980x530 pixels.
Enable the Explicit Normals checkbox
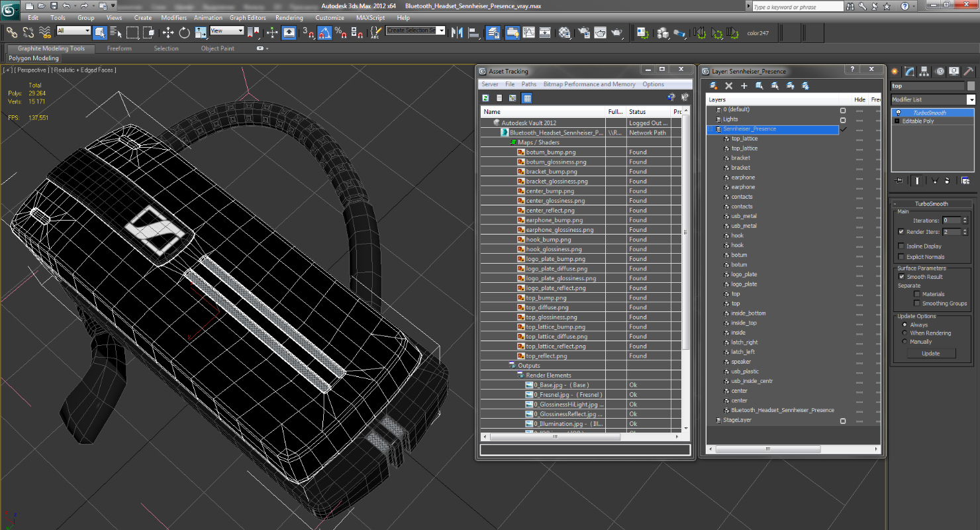coord(901,257)
